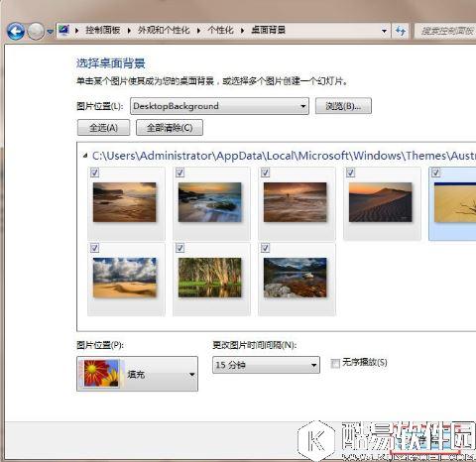Uncheck the mountain lake wallpaper checkbox
The image size is (476, 462).
[x=266, y=248]
